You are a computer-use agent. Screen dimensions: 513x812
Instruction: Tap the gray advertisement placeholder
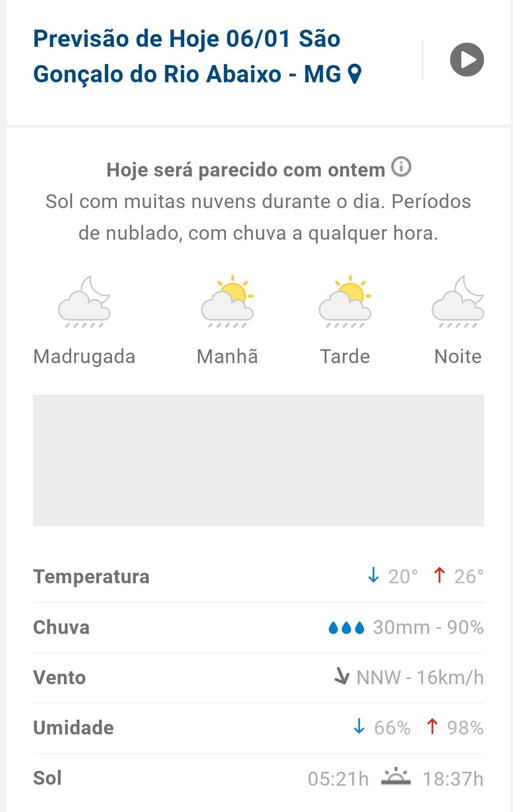pyautogui.click(x=258, y=460)
